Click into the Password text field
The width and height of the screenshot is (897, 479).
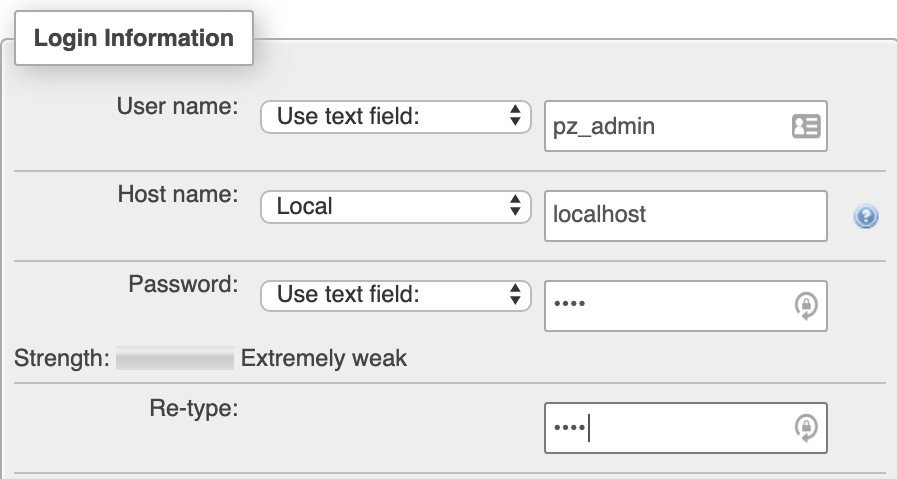coord(686,306)
